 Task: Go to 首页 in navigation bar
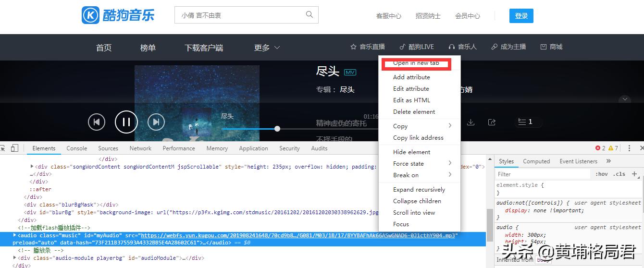tap(104, 48)
